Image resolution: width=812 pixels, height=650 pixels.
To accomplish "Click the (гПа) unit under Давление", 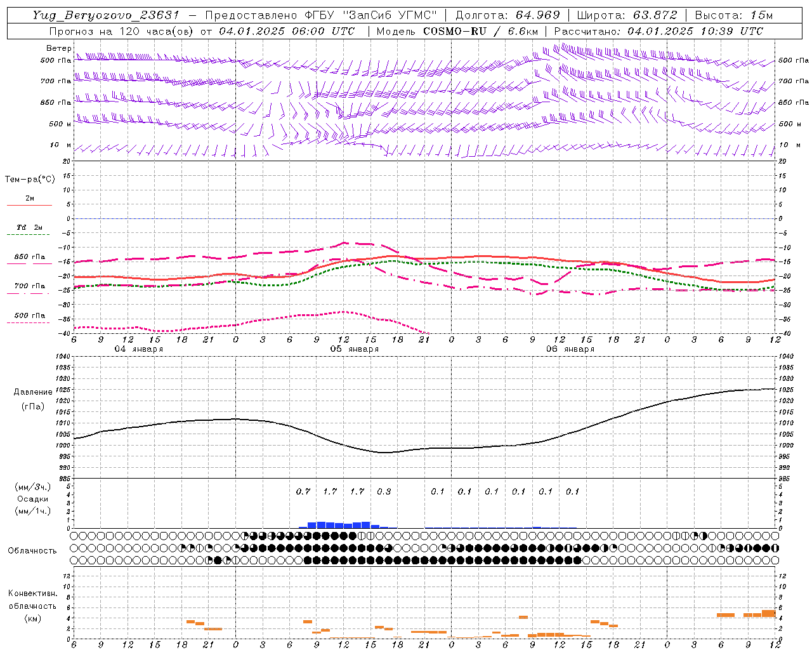I will point(33,406).
